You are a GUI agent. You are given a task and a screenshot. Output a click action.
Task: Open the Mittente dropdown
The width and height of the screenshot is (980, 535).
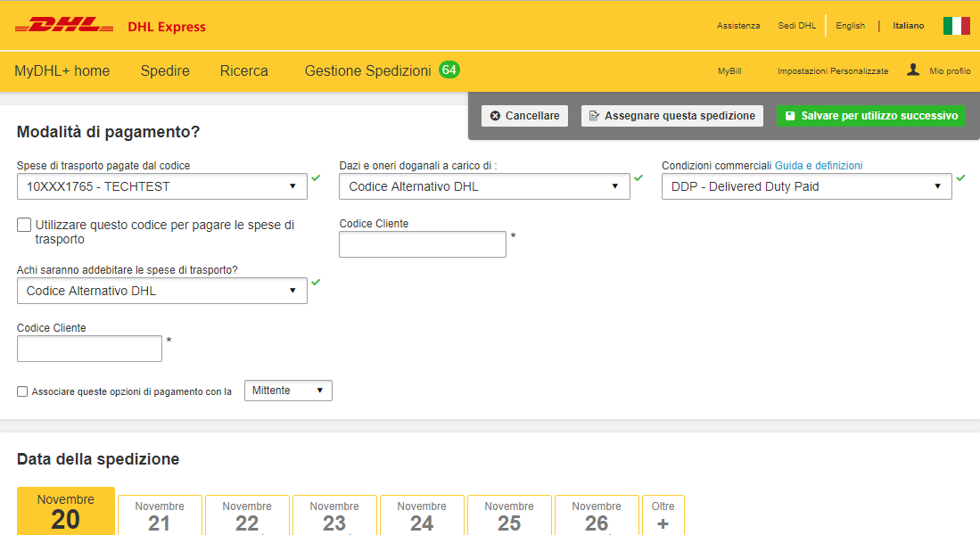[288, 391]
